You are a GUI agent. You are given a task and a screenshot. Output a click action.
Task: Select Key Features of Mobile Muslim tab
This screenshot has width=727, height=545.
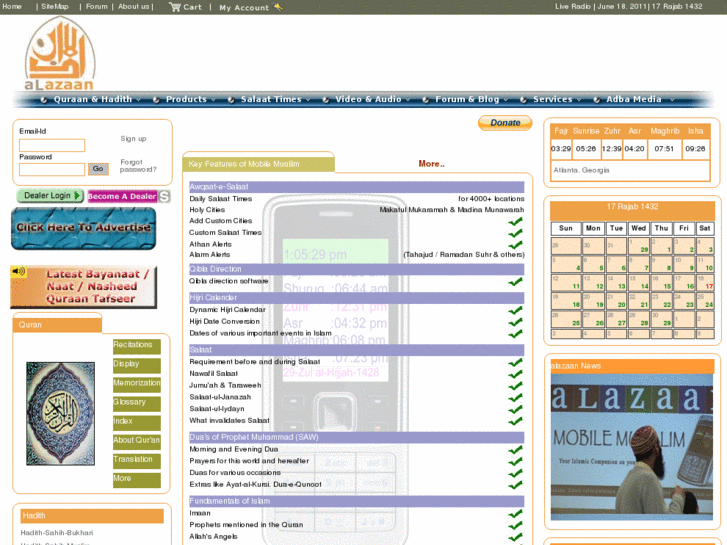pos(259,164)
